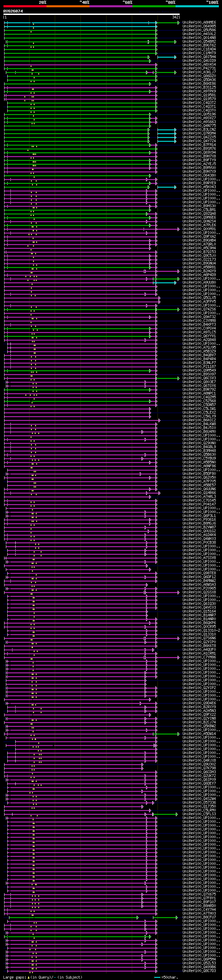The width and height of the screenshot is (222, 980).
Task: Select the UniRef100_Q19581 hit label
Action: coord(199,95)
